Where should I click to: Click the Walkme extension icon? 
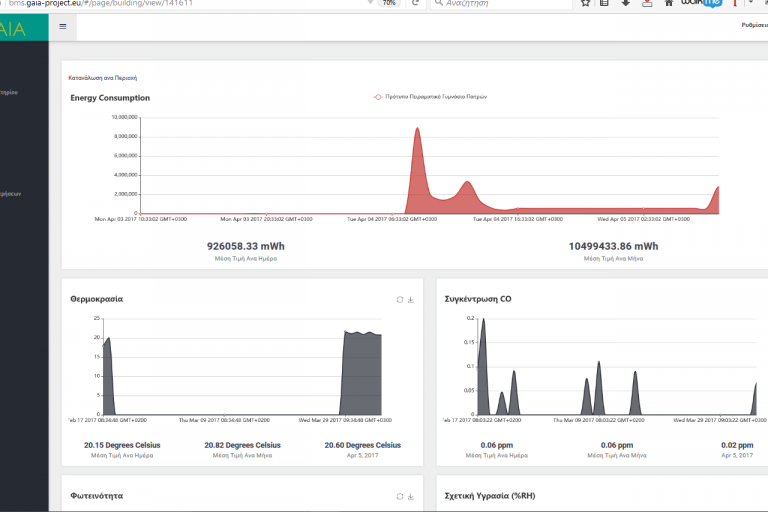coord(700,3)
